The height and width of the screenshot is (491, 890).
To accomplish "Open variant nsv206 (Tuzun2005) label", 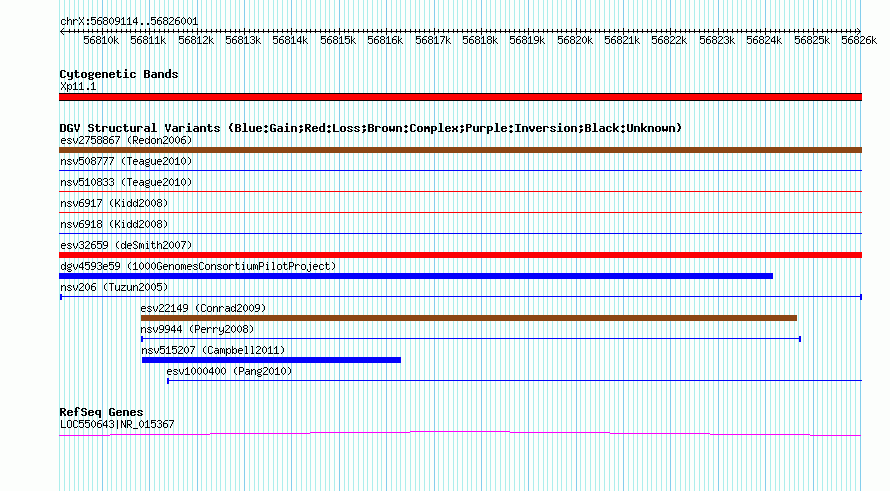I will [x=114, y=287].
